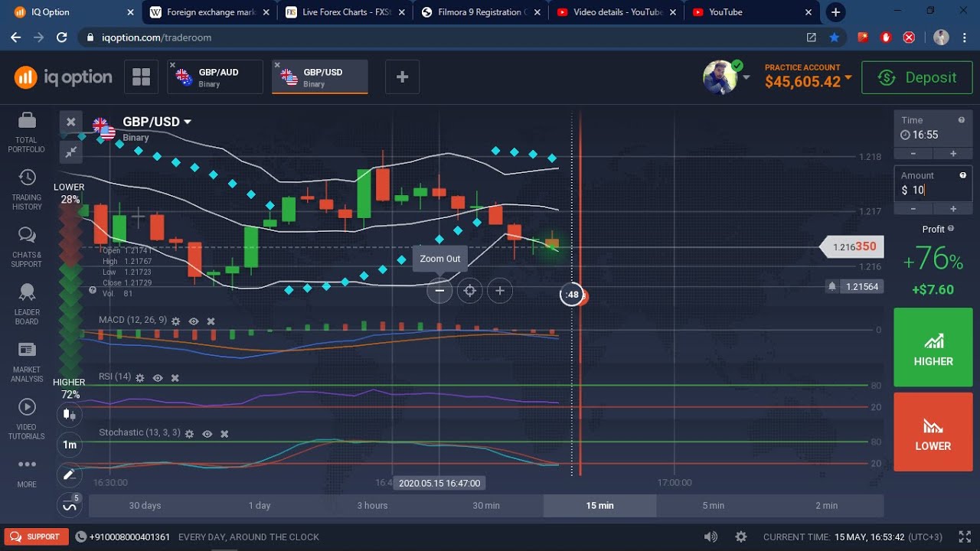This screenshot has width=980, height=551.
Task: Toggle sound with the speaker icon
Action: click(x=710, y=537)
